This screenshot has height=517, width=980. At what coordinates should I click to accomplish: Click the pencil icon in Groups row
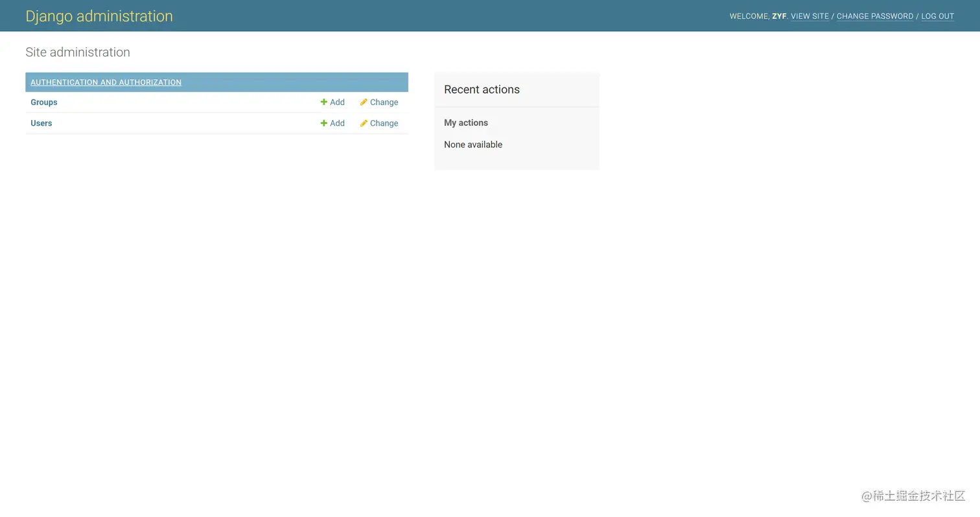364,102
